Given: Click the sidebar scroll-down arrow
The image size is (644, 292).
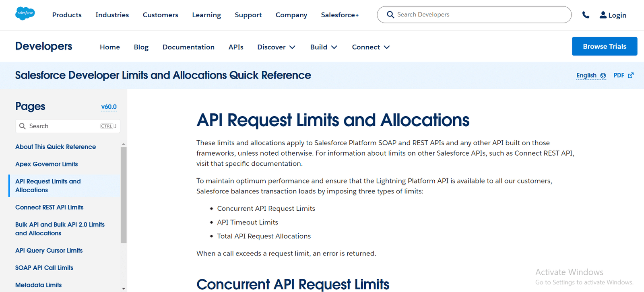Looking at the screenshot, I should 124,288.
